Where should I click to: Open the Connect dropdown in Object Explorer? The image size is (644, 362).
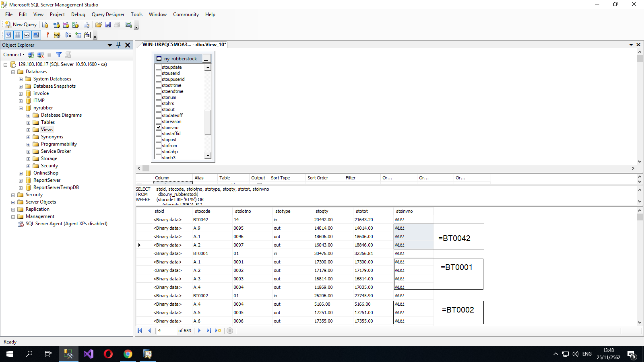click(14, 55)
